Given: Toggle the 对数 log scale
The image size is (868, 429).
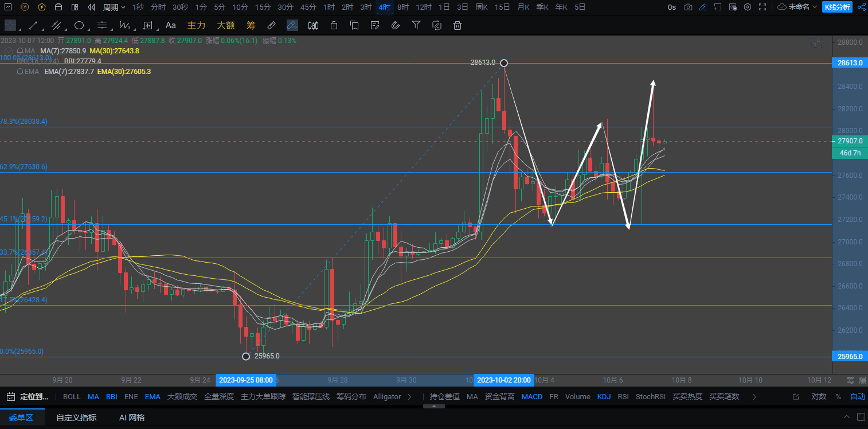Looking at the screenshot, I should (819, 396).
